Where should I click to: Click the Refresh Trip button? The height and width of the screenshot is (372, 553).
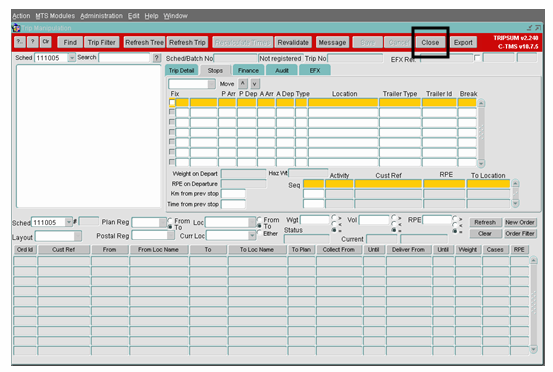point(187,42)
